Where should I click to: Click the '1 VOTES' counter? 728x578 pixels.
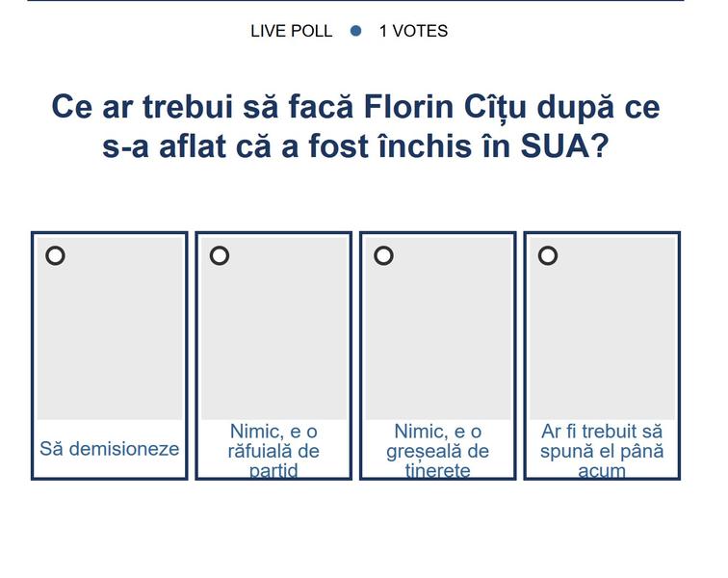(413, 31)
